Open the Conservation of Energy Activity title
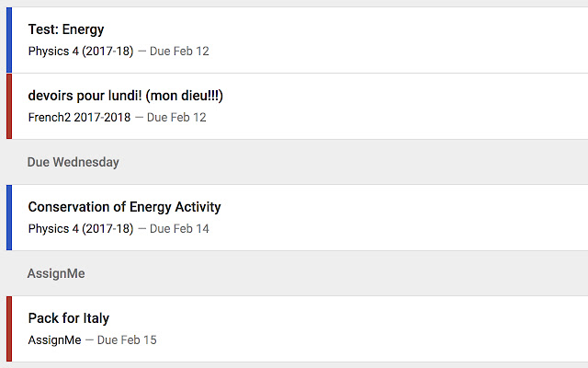Image resolution: width=588 pixels, height=368 pixels. click(124, 207)
